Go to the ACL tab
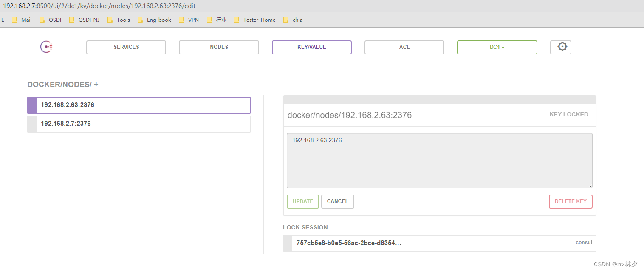 (x=404, y=47)
